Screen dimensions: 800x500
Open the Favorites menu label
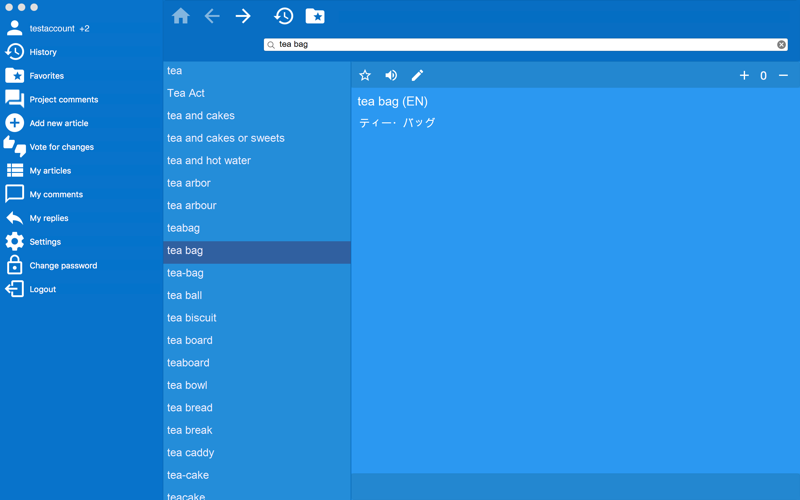(46, 76)
